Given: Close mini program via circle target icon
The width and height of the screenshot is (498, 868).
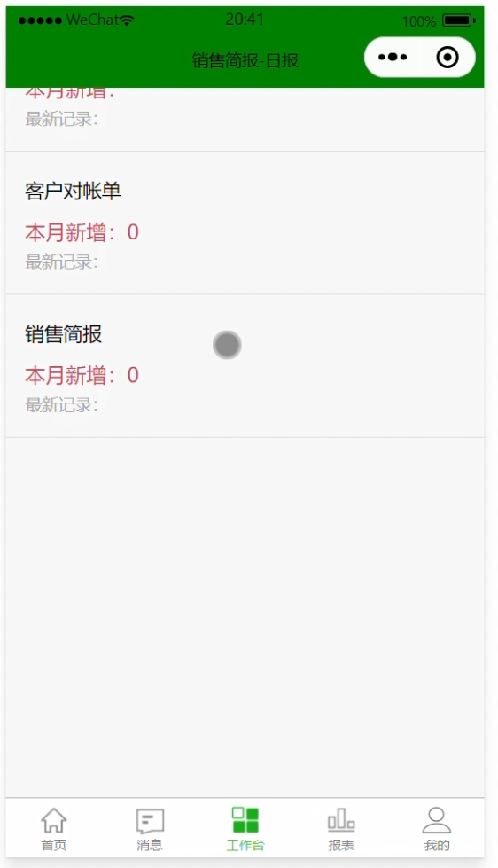Looking at the screenshot, I should pyautogui.click(x=447, y=57).
